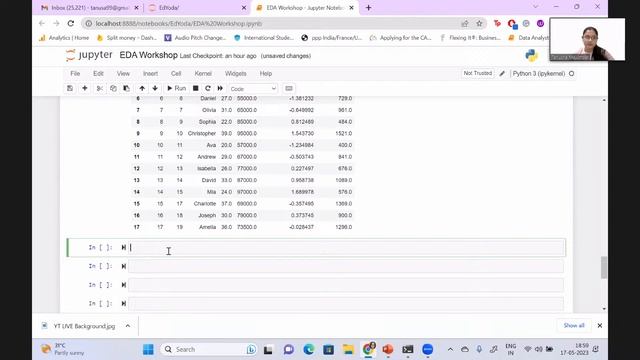This screenshot has height=360, width=640.
Task: Open the Cell menu
Action: pyautogui.click(x=176, y=73)
